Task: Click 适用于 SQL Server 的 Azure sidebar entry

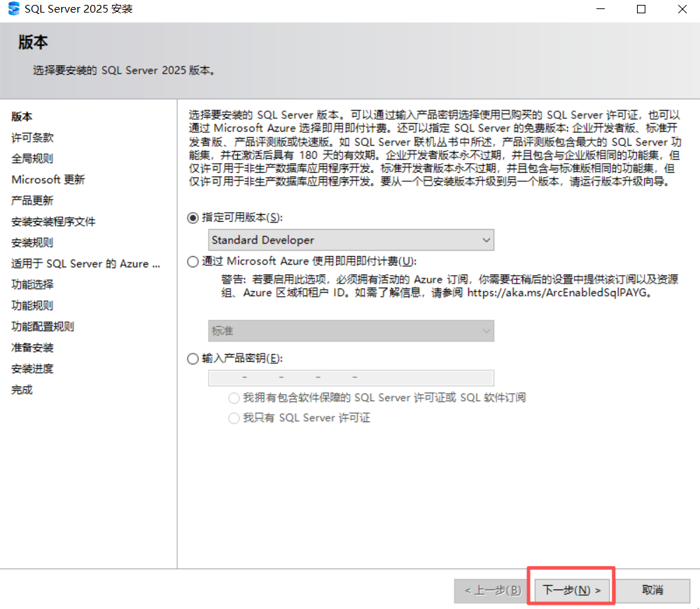Action: tap(85, 263)
